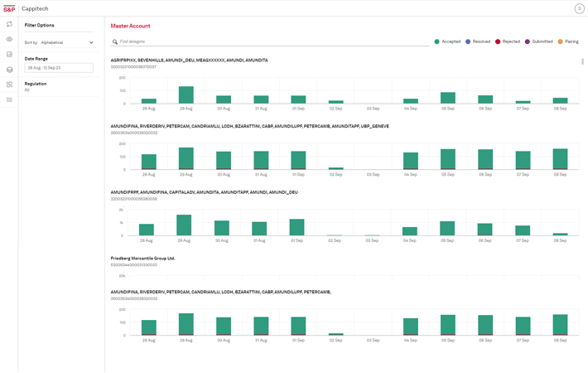The width and height of the screenshot is (588, 373).
Task: Open the AMUNDIFRPF, AMUNDIFINA account title
Action: point(204,192)
